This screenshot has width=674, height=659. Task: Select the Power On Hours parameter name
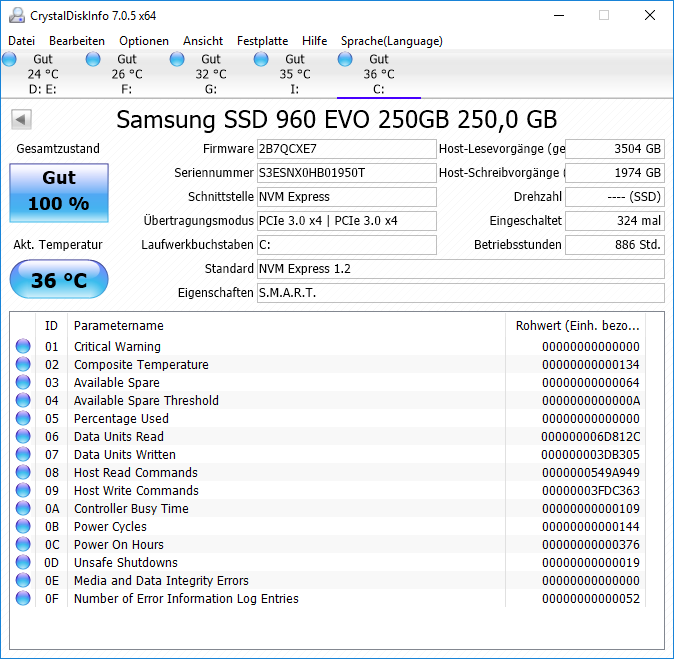(119, 545)
